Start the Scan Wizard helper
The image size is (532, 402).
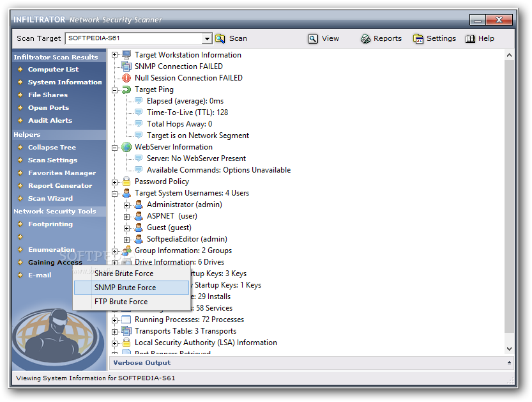click(50, 198)
